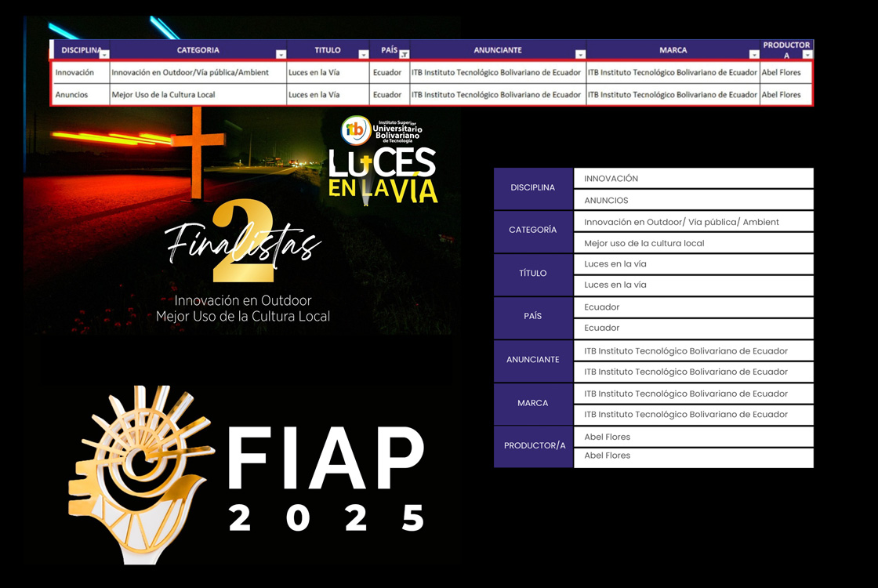This screenshot has height=588, width=878.
Task: Click the PRODUCTOR/A label in the summary table
Action: coord(533,446)
